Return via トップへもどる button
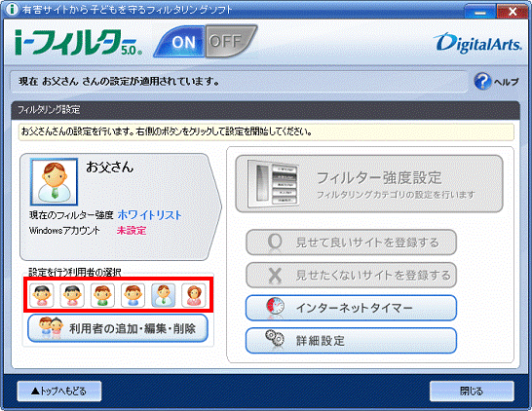Screen dimensions: 532x411 (x=59, y=391)
